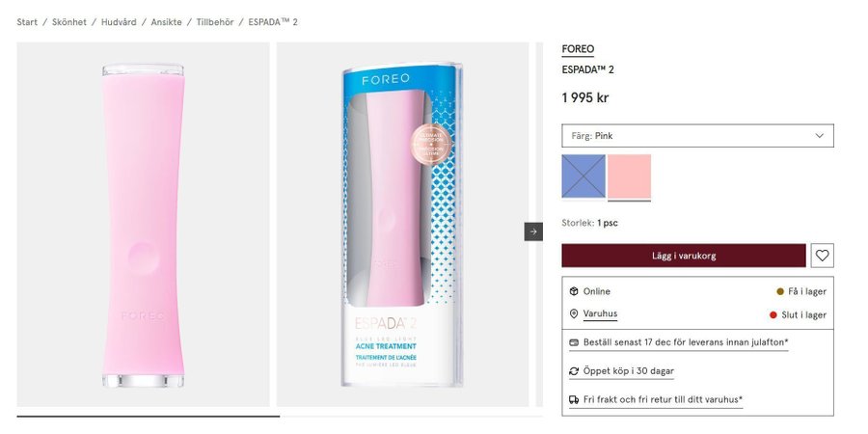Screen dimensions: 868x434
Task: Click the image gallery scroll bar
Action: (x=148, y=417)
